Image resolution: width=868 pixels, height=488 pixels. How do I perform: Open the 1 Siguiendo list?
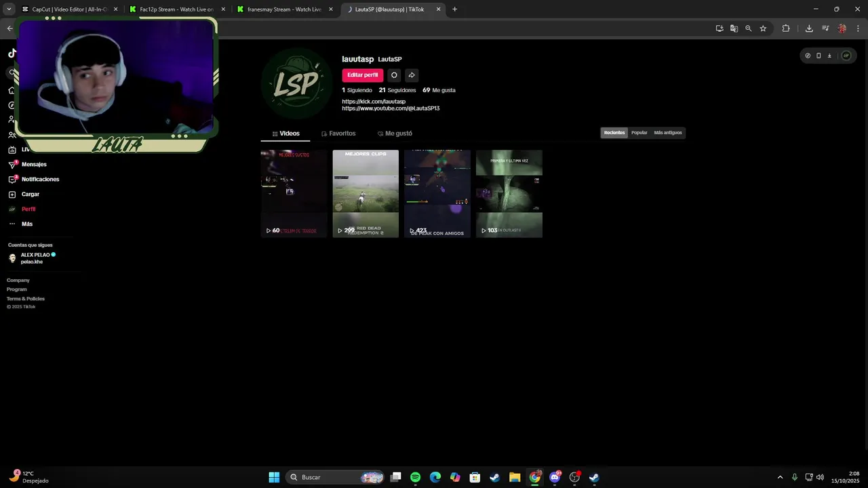click(x=357, y=90)
